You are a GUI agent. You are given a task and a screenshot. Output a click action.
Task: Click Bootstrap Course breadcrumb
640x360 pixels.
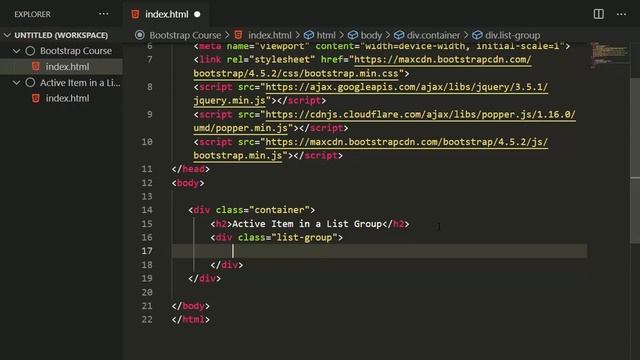185,35
